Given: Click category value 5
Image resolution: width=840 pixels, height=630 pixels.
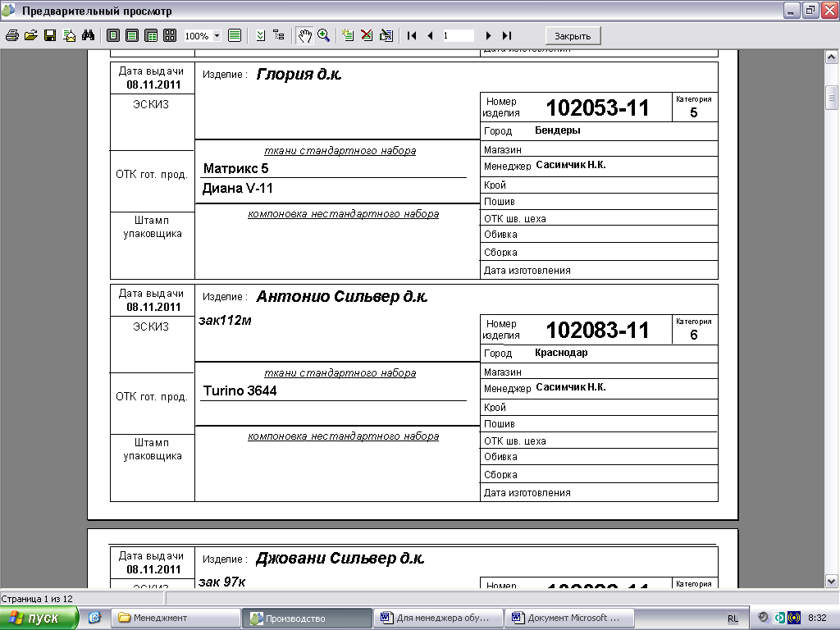Looking at the screenshot, I should (x=694, y=112).
